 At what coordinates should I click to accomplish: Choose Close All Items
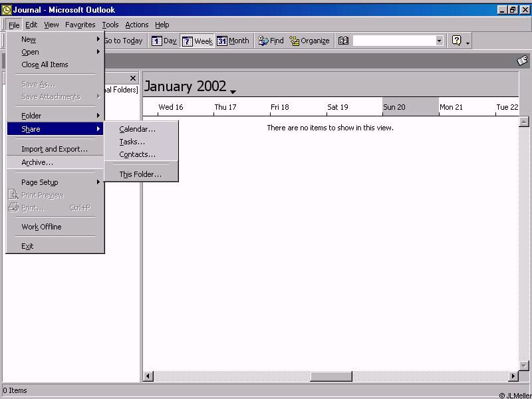tap(55, 65)
